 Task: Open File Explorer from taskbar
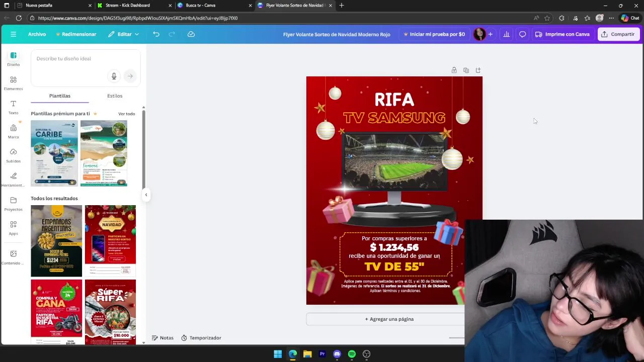(307, 354)
